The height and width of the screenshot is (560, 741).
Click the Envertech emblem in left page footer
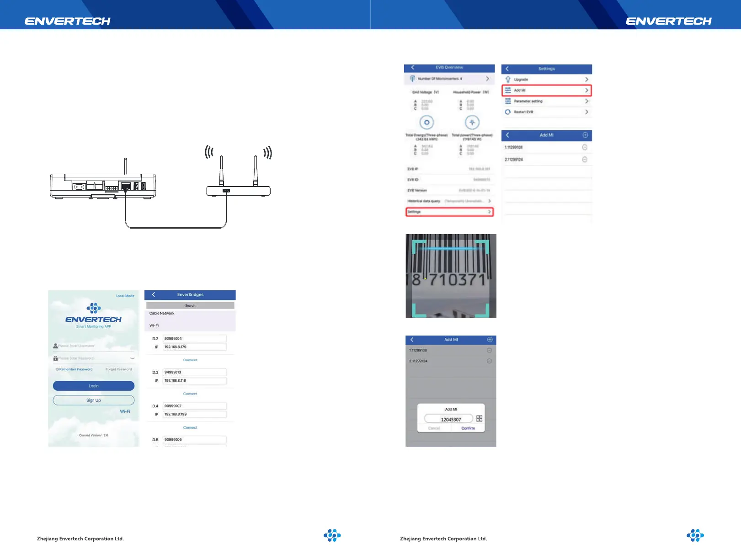332,535
